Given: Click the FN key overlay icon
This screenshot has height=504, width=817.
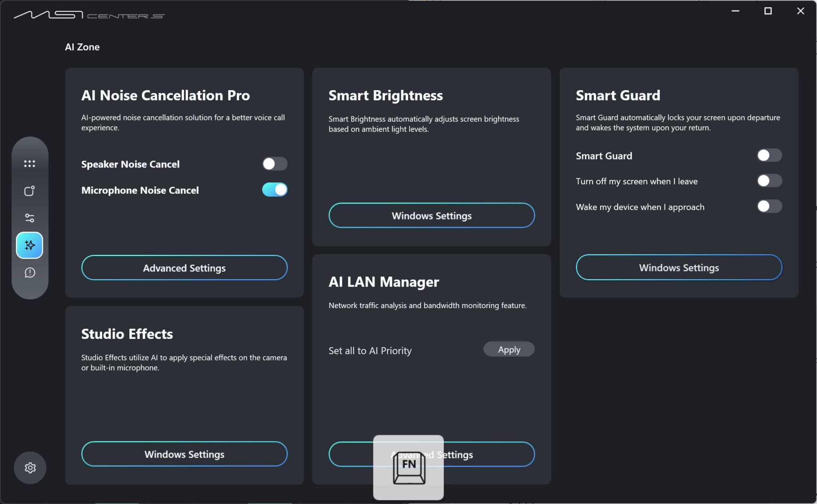Looking at the screenshot, I should pyautogui.click(x=408, y=467).
